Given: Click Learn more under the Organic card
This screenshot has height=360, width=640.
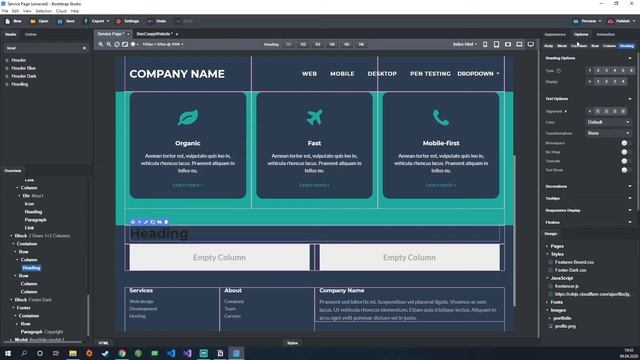Looking at the screenshot, I should [187, 185].
